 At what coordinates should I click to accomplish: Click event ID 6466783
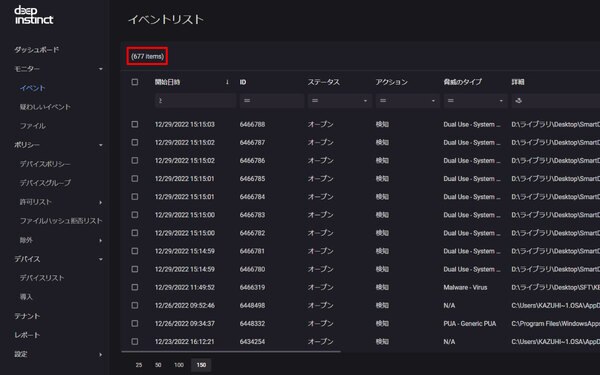(x=252, y=215)
